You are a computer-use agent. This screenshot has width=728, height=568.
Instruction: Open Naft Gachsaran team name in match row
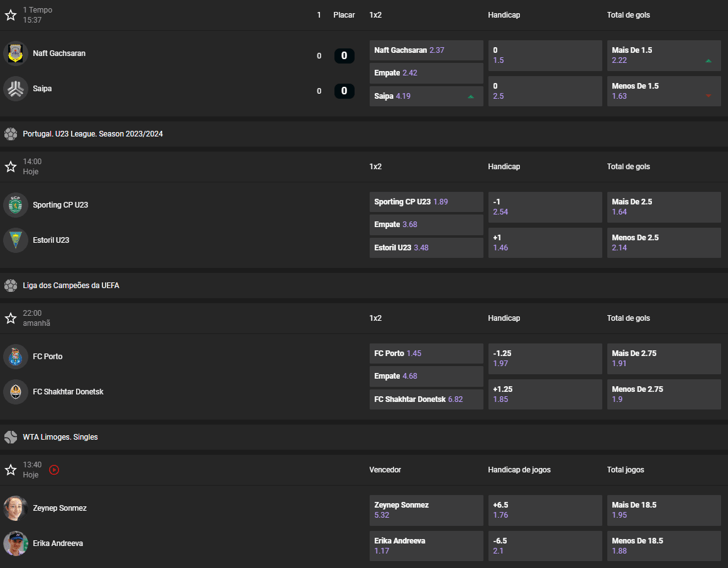[59, 53]
